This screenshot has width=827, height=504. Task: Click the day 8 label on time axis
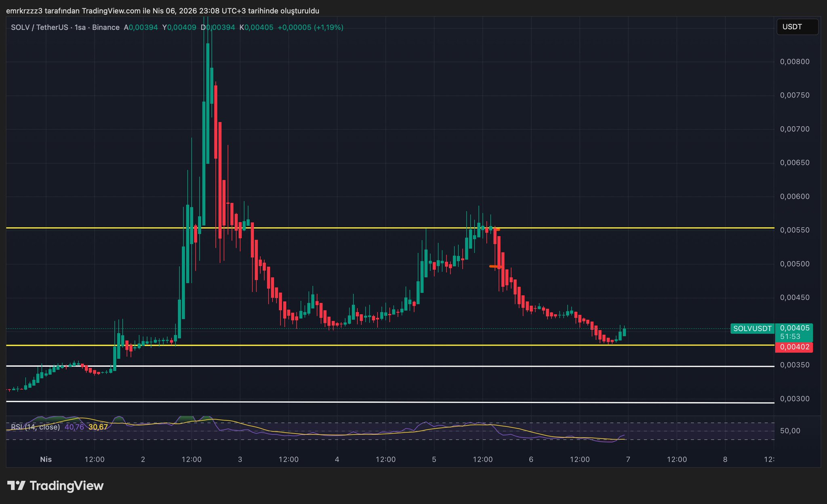coord(725,459)
